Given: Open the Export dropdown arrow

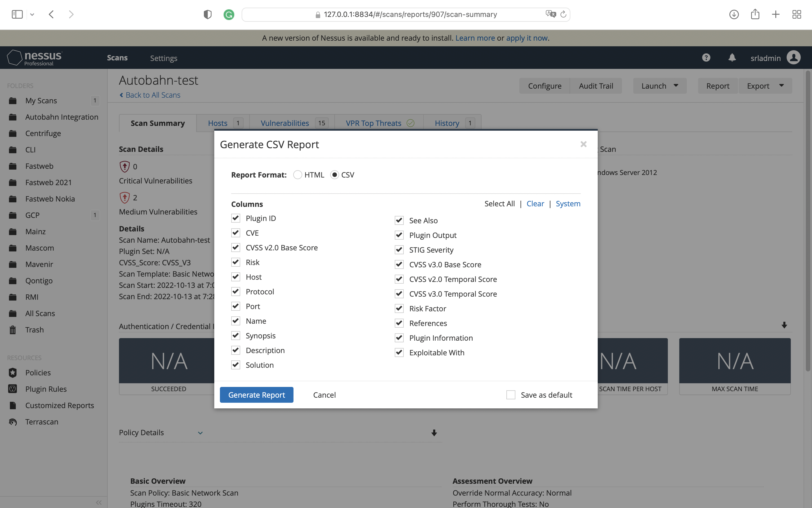Looking at the screenshot, I should 782,86.
